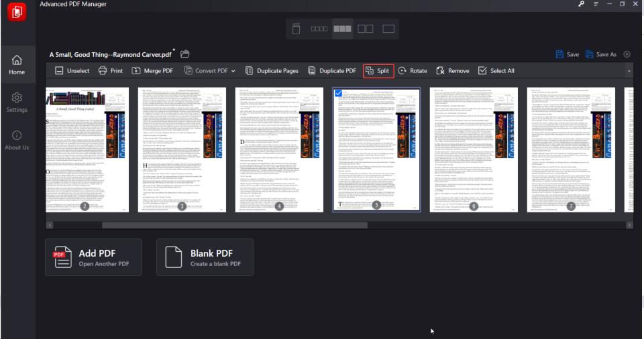Image resolution: width=644 pixels, height=339 pixels.
Task: Click the horizontal scrollbar under the thumbnails
Action: tap(235, 225)
